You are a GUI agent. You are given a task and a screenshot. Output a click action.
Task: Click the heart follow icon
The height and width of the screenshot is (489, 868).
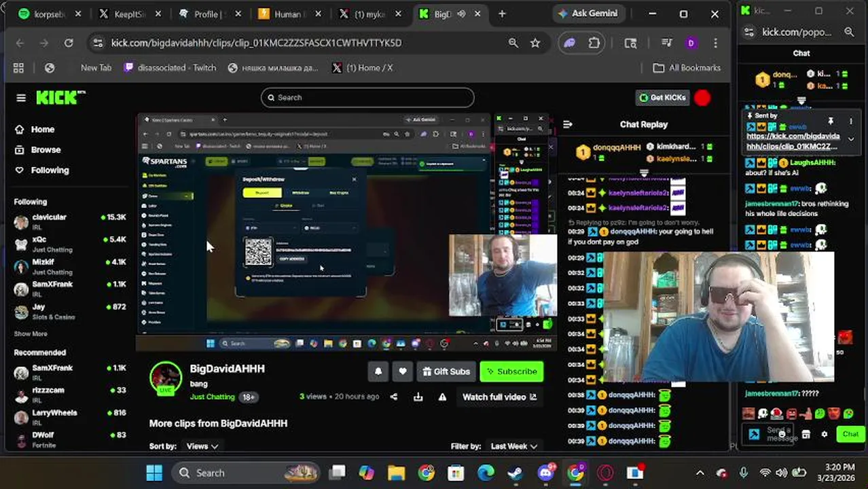[x=403, y=372]
